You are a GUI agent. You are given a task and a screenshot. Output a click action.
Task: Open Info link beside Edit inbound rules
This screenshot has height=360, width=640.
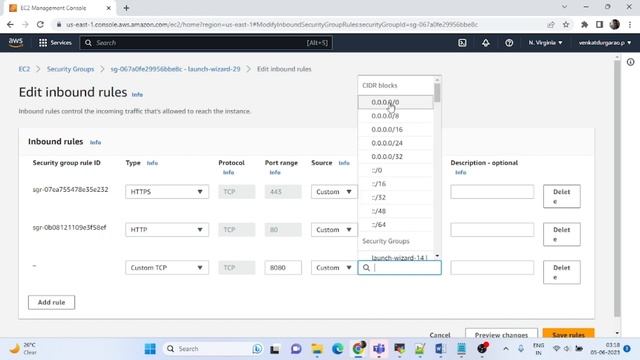point(137,94)
